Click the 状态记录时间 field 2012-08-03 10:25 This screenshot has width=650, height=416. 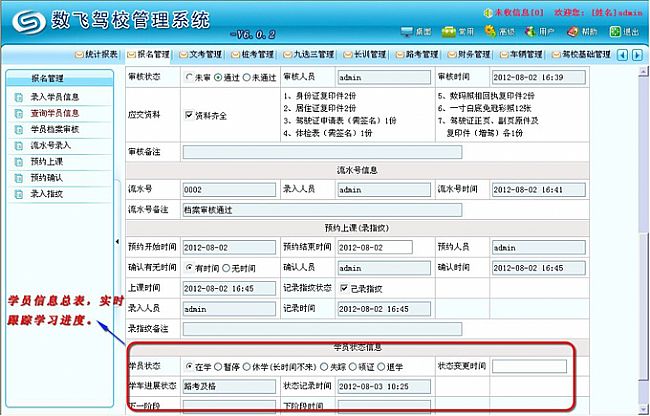(384, 386)
